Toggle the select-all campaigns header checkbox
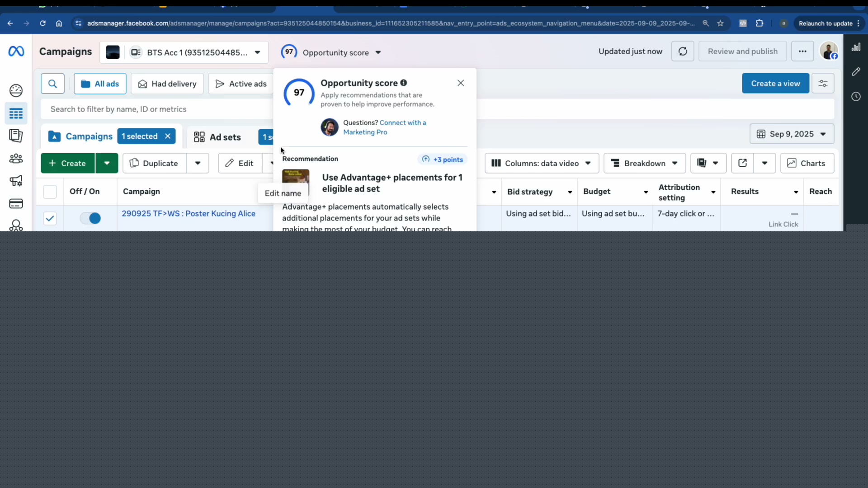The width and height of the screenshot is (868, 488). pos(50,192)
